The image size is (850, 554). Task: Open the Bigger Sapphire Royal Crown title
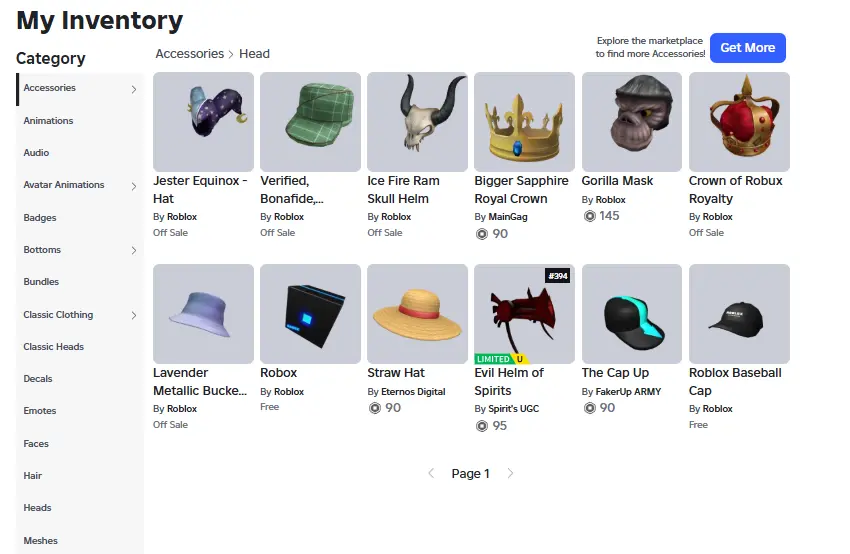click(x=521, y=190)
